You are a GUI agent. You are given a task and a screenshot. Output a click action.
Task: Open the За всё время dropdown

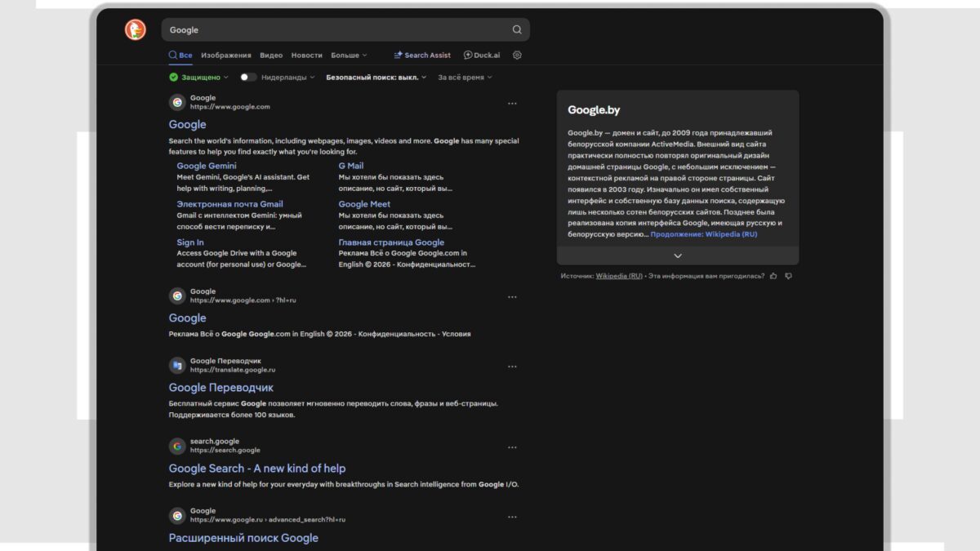coord(465,78)
